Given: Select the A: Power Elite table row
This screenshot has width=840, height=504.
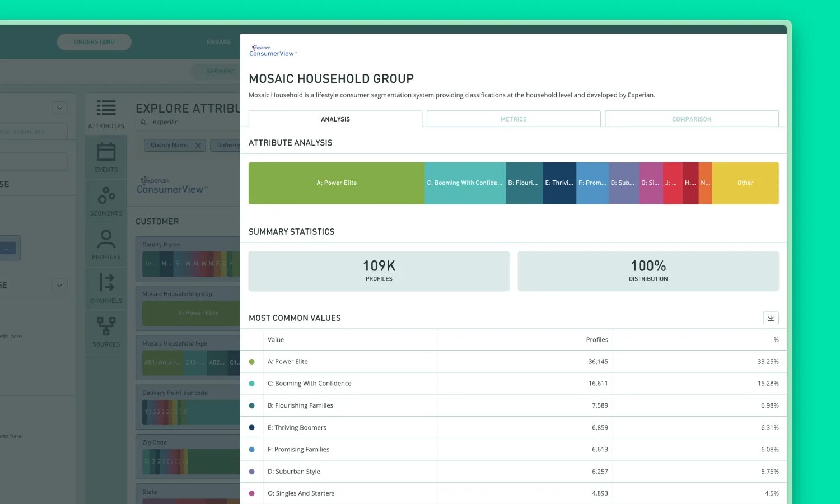Looking at the screenshot, I should pos(514,362).
